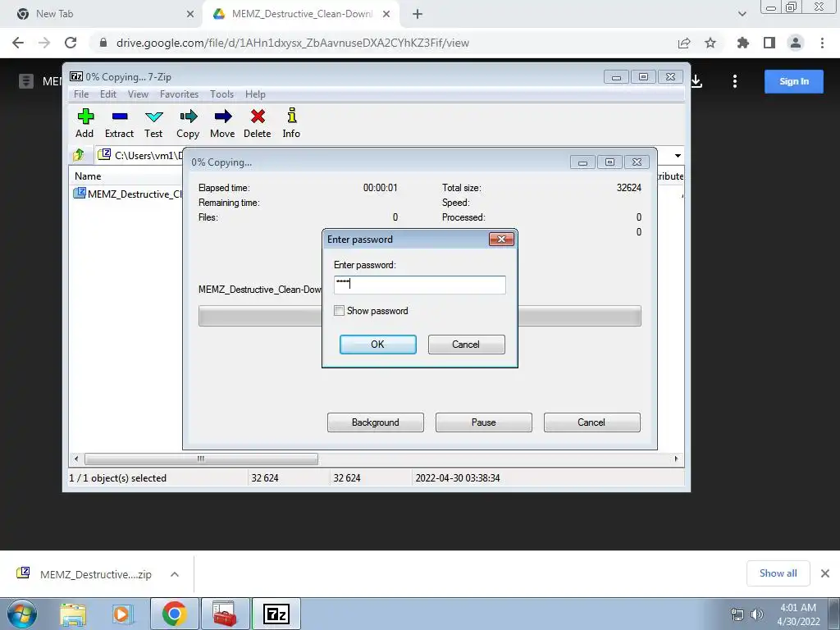Open Google Drive more actions menu
Screen dimensions: 840x630
pyautogui.click(x=735, y=81)
